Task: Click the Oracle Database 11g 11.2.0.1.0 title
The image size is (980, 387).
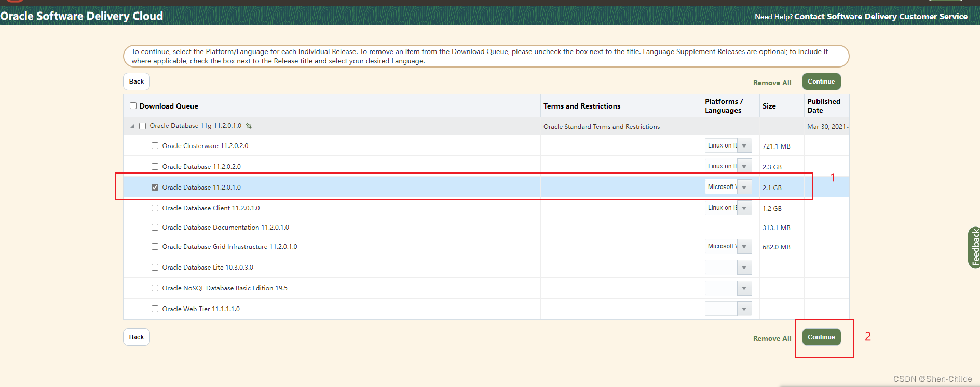Action: [x=196, y=126]
